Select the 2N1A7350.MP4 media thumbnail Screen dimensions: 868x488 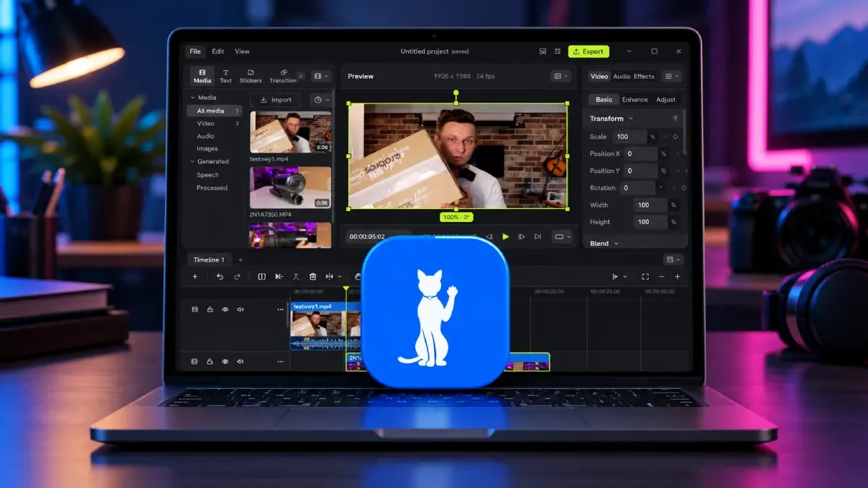pos(291,188)
